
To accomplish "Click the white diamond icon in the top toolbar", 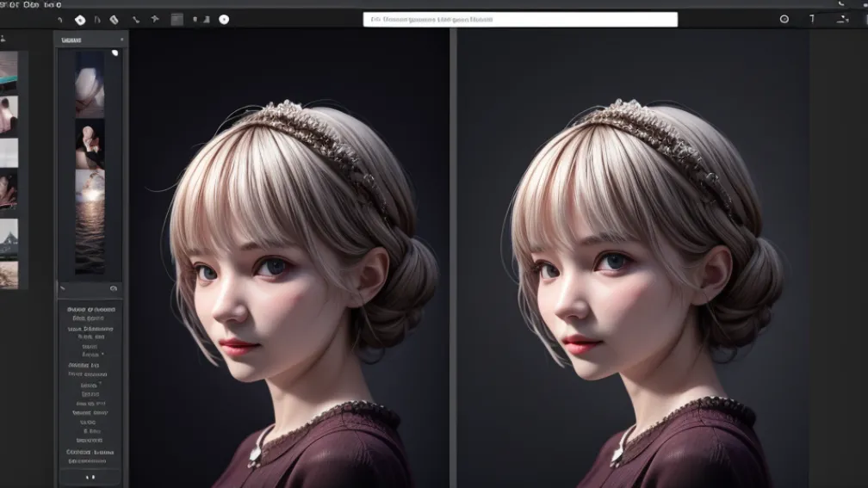I will (80, 19).
